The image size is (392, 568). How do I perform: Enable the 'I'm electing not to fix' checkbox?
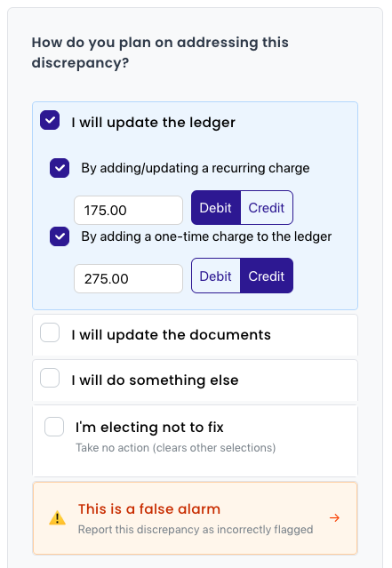[54, 427]
